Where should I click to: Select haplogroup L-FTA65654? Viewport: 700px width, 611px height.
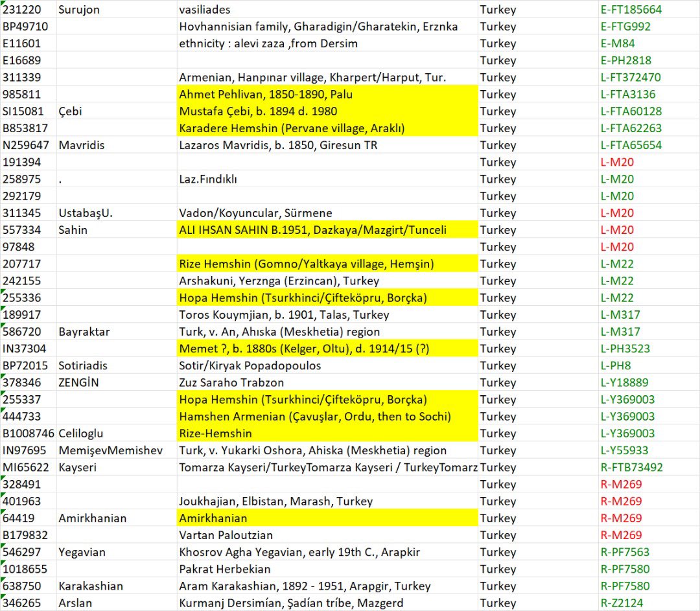649,145
